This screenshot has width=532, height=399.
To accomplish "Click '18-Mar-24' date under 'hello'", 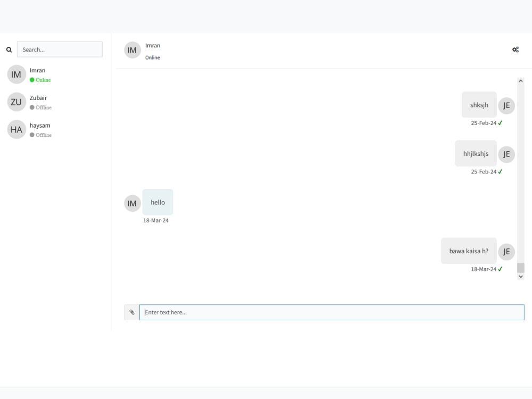I will (x=156, y=221).
